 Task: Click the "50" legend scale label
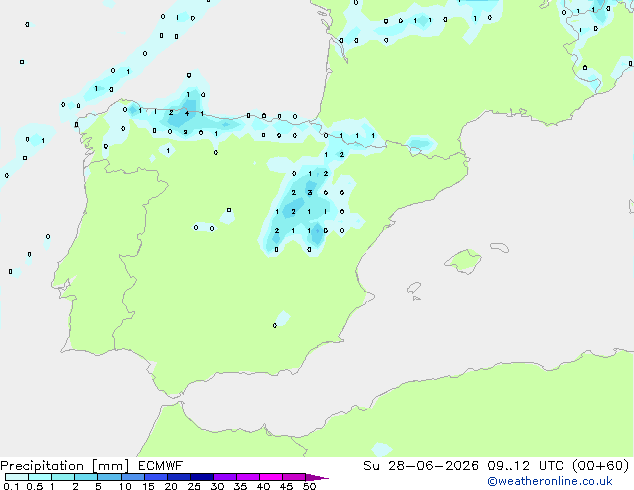pyautogui.click(x=309, y=486)
